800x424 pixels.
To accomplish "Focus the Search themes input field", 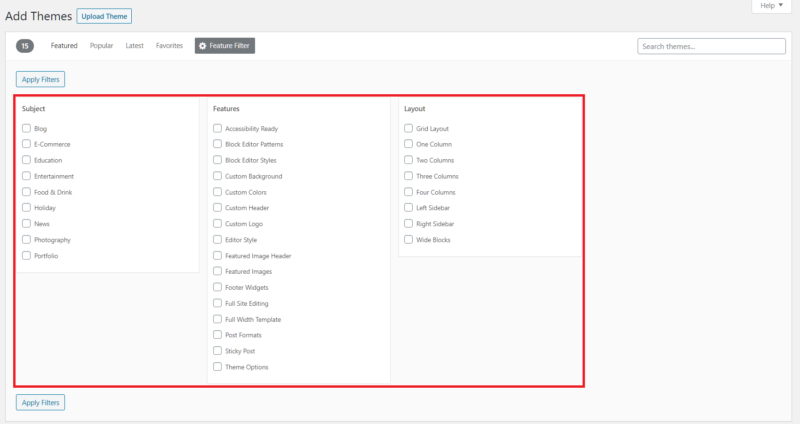I will tap(711, 46).
